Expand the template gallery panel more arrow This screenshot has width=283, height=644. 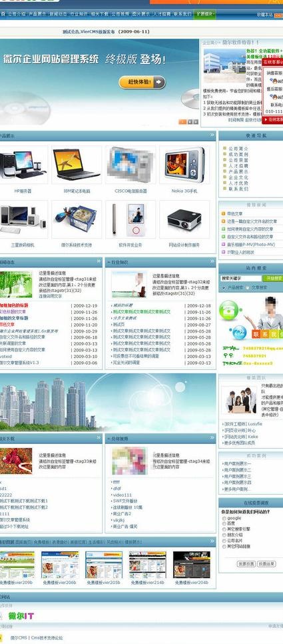point(212,541)
